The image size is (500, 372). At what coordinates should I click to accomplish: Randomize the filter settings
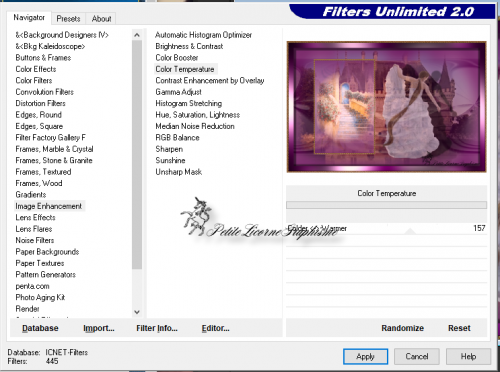[402, 328]
